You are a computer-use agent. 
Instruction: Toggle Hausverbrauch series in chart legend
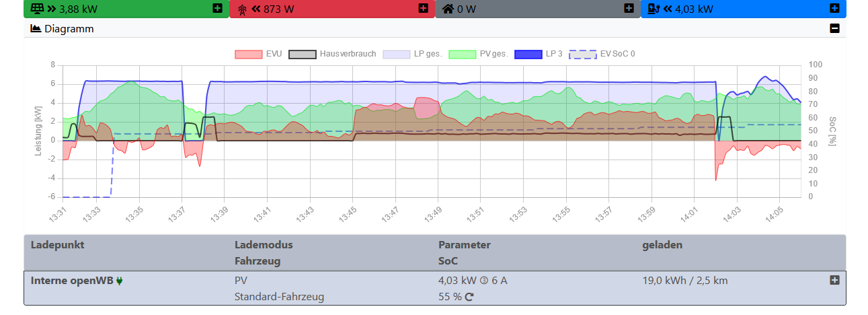pos(332,54)
